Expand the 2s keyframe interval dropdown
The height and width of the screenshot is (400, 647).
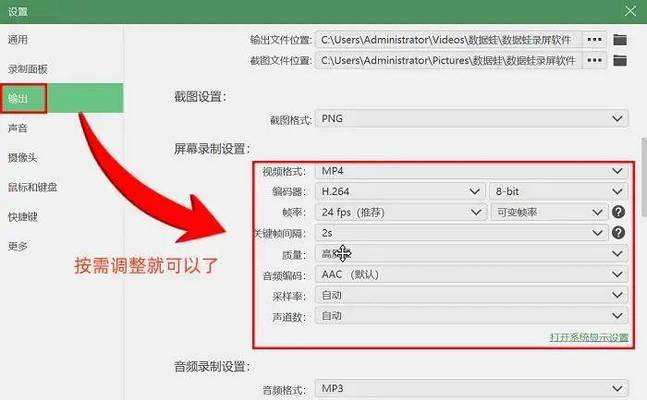tap(461, 233)
